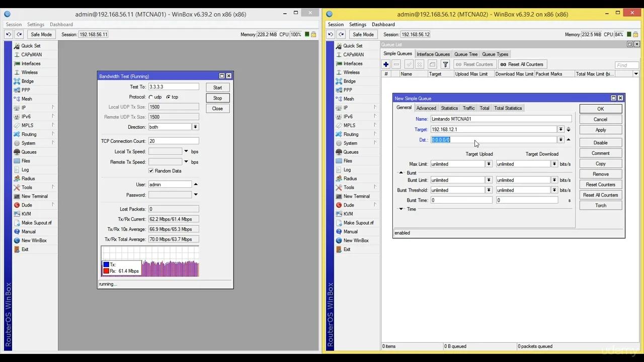Select the udp protocol radio button
This screenshot has height=362, width=644.
point(151,97)
